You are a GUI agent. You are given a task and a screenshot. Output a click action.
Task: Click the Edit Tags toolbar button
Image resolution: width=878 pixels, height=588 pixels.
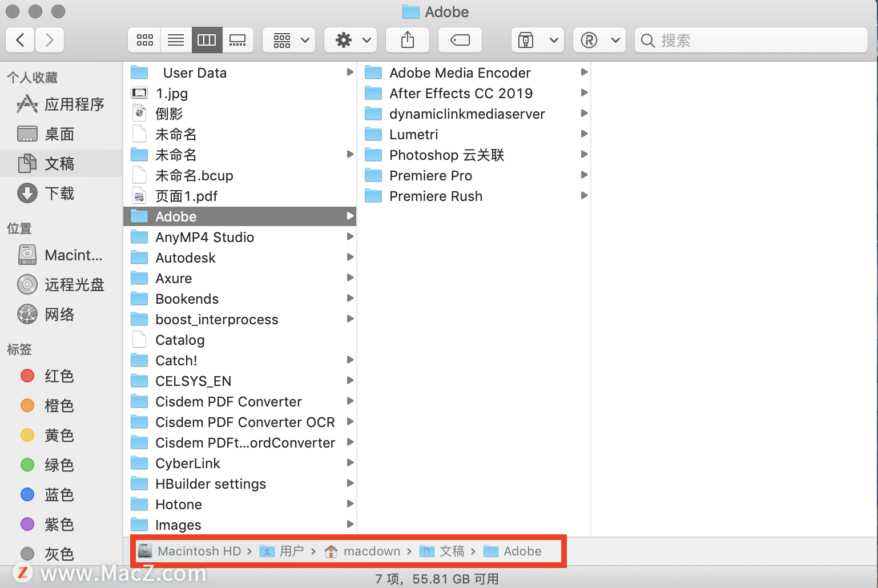coord(460,40)
